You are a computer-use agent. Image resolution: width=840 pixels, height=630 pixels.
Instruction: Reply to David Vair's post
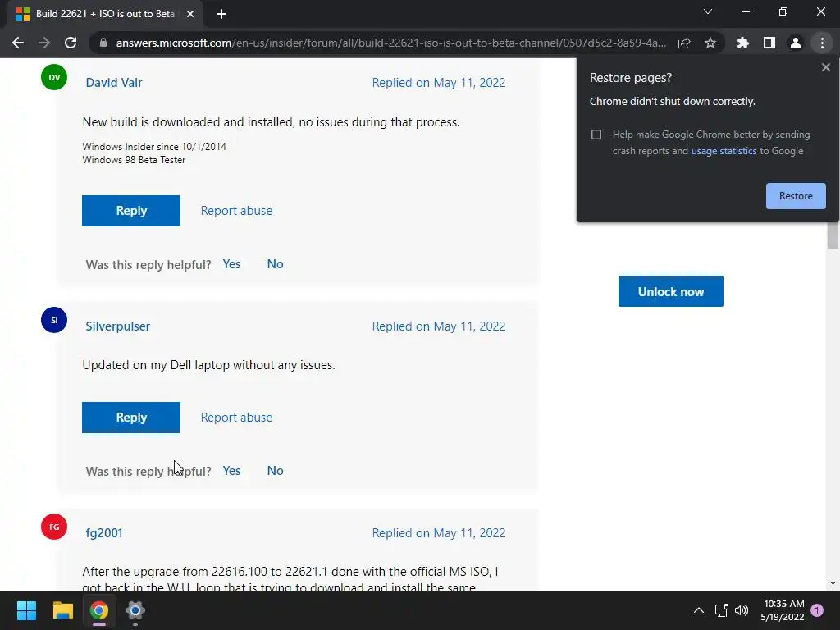click(131, 211)
